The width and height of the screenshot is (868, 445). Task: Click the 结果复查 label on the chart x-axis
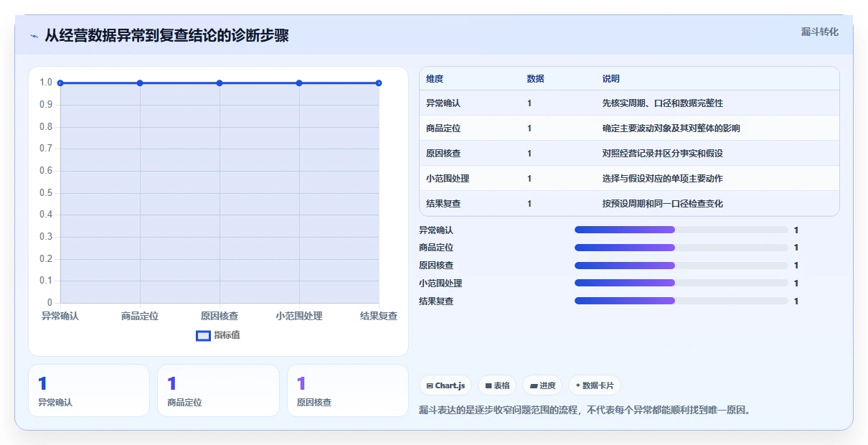pyautogui.click(x=379, y=316)
